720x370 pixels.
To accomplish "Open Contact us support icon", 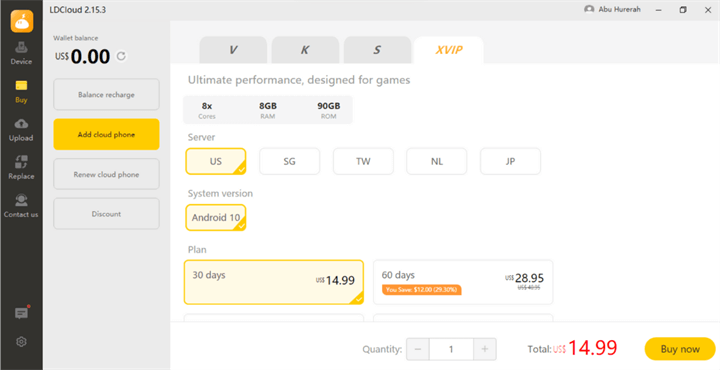I will [21, 206].
